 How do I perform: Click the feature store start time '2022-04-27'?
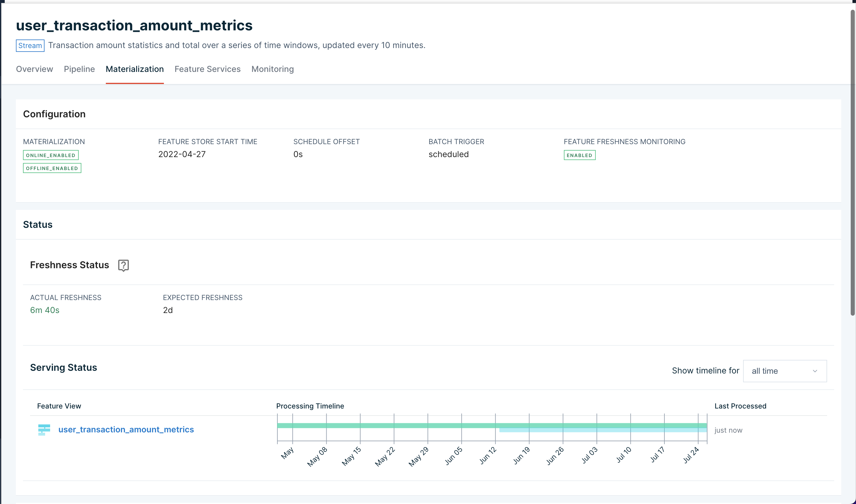(182, 154)
